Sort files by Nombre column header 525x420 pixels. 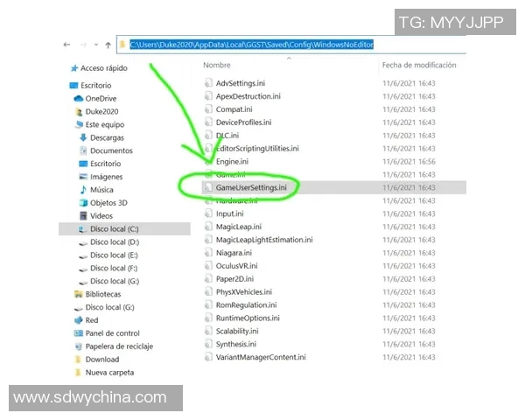pyautogui.click(x=217, y=65)
